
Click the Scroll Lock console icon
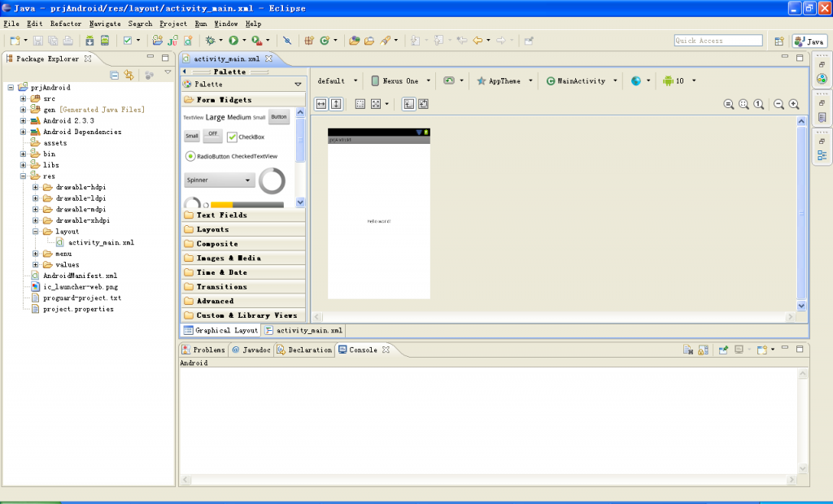pyautogui.click(x=703, y=350)
